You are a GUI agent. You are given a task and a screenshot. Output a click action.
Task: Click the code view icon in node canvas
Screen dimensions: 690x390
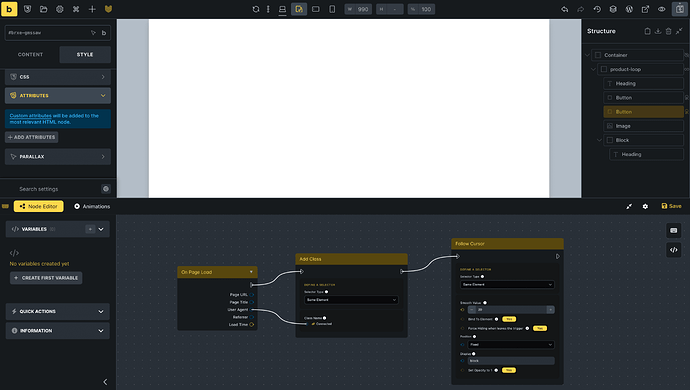coord(674,250)
